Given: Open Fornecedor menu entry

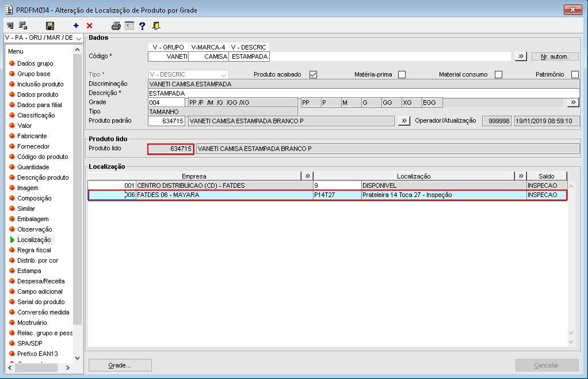Looking at the screenshot, I should click(x=33, y=146).
